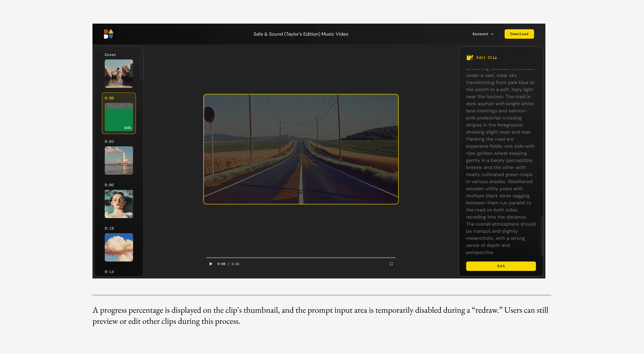644x354 pixels.
Task: Select the 0:03 lighthouse clip thumbnail
Action: [119, 160]
